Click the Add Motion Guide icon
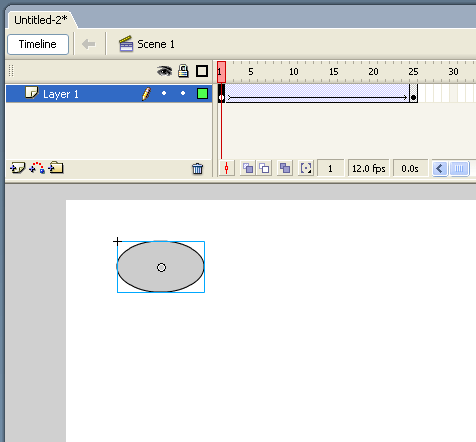The height and width of the screenshot is (442, 476). [x=37, y=168]
